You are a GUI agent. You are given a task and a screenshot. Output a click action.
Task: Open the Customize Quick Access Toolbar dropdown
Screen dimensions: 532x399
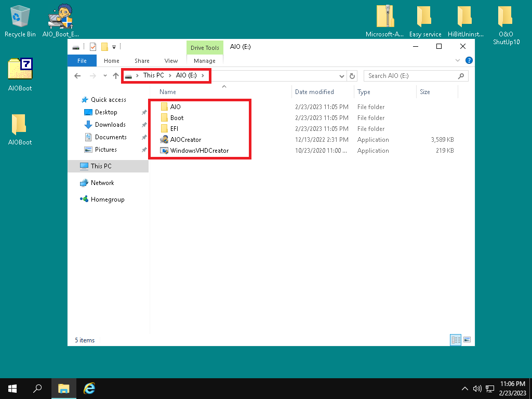tap(114, 47)
